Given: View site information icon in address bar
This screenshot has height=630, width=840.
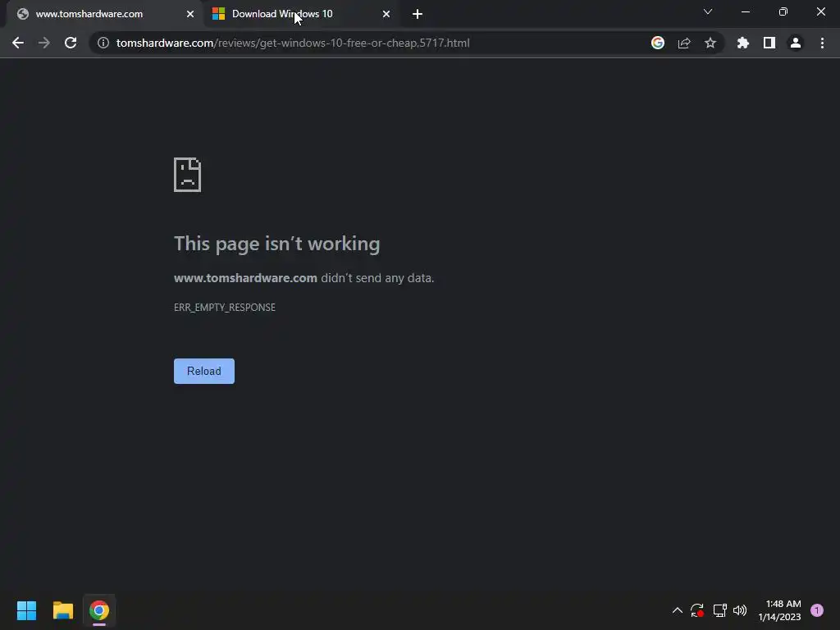Looking at the screenshot, I should click(x=103, y=43).
